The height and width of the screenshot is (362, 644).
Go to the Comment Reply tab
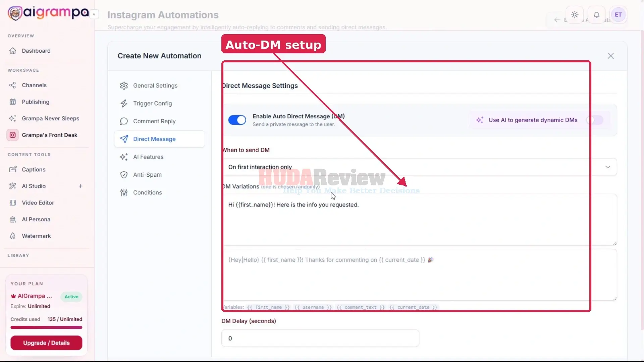coord(159,121)
